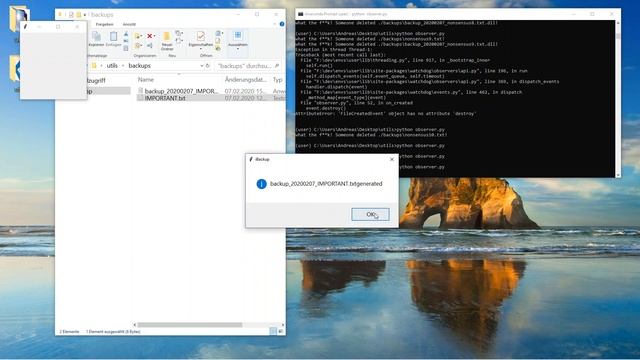Sort files by the Name column header
This screenshot has width=640, height=360.
(146, 80)
